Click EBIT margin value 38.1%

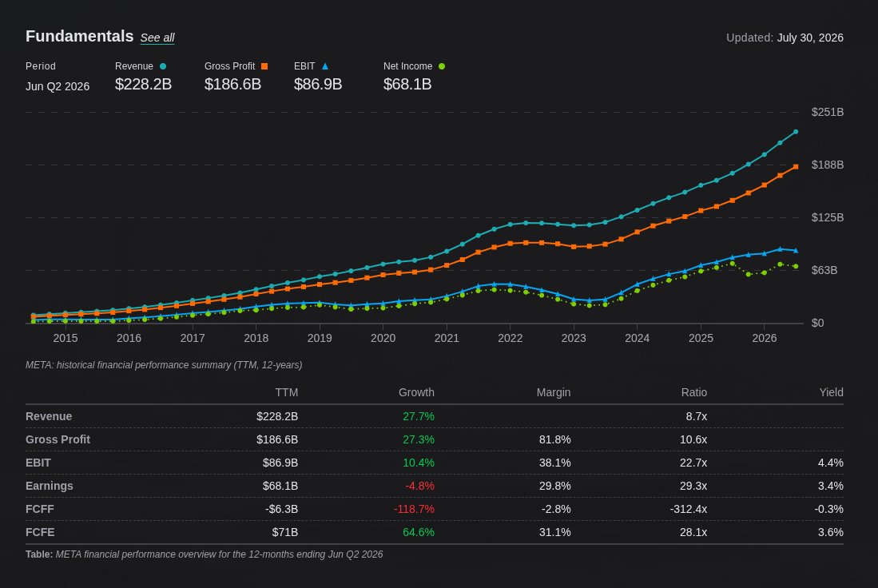click(x=555, y=463)
